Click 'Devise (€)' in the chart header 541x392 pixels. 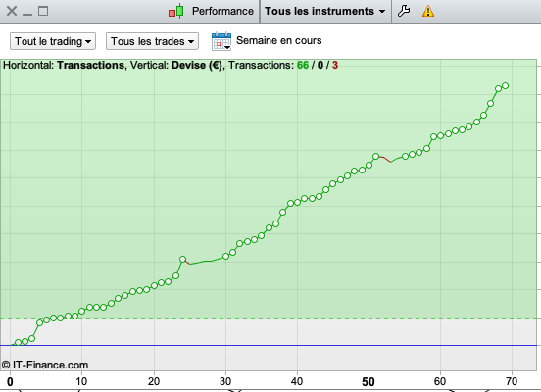[197, 65]
